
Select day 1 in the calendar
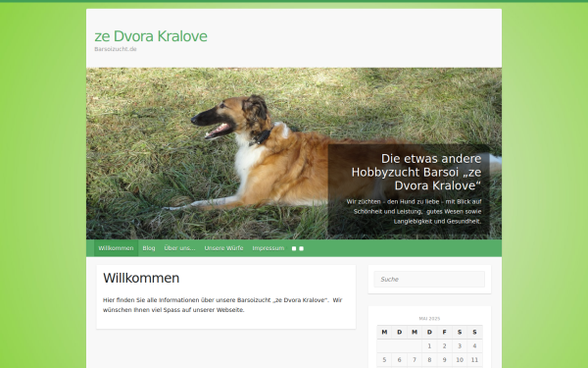click(x=429, y=345)
